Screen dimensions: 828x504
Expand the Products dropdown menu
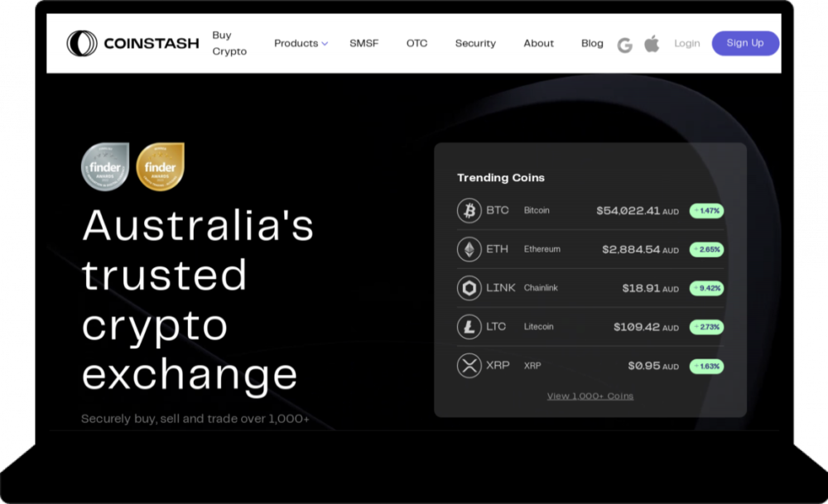(301, 43)
